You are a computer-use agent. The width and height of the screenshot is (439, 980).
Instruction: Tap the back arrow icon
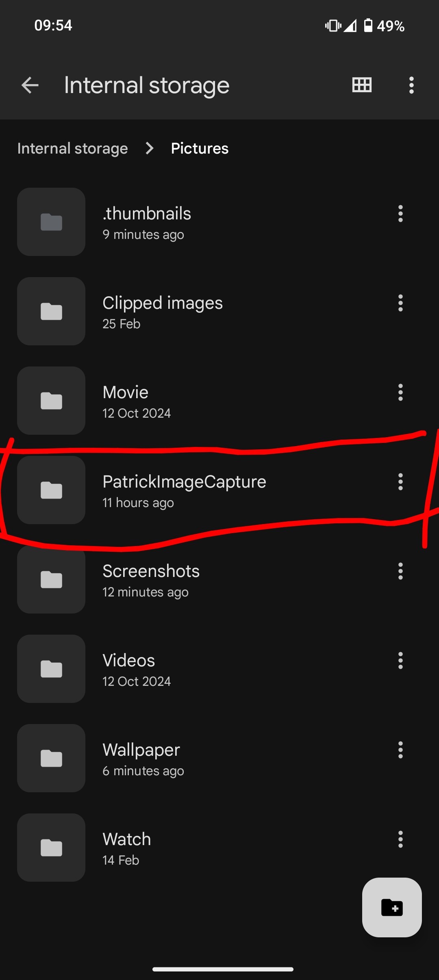click(30, 85)
